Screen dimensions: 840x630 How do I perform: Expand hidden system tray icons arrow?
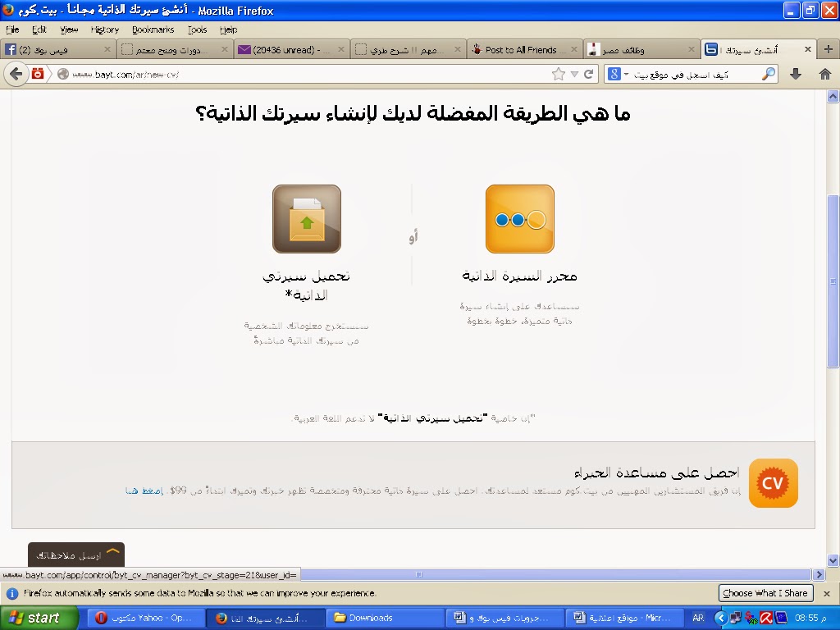[720, 618]
